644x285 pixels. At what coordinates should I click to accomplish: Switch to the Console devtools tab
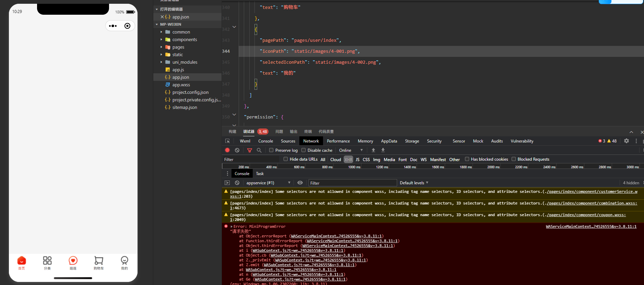pyautogui.click(x=265, y=141)
